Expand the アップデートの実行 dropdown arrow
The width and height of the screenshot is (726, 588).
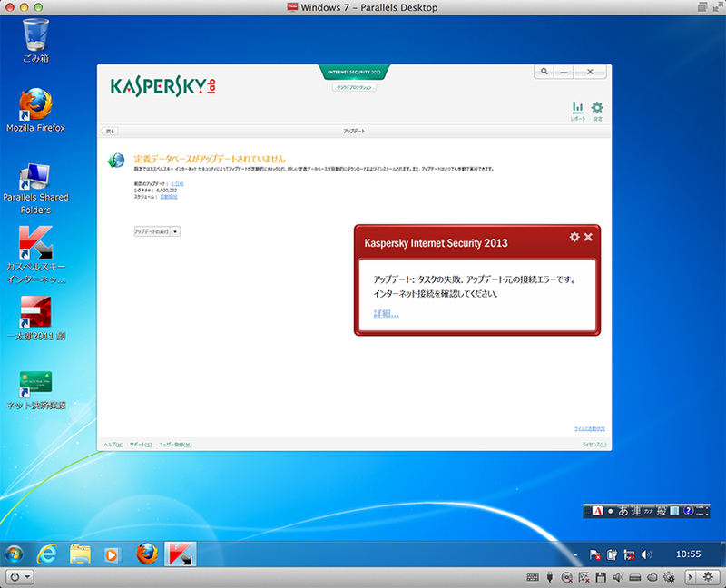[175, 231]
